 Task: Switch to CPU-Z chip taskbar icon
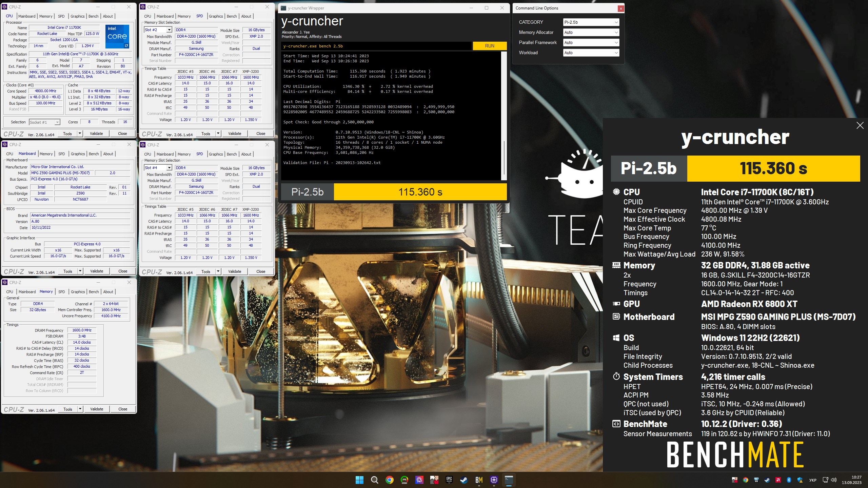(x=494, y=480)
